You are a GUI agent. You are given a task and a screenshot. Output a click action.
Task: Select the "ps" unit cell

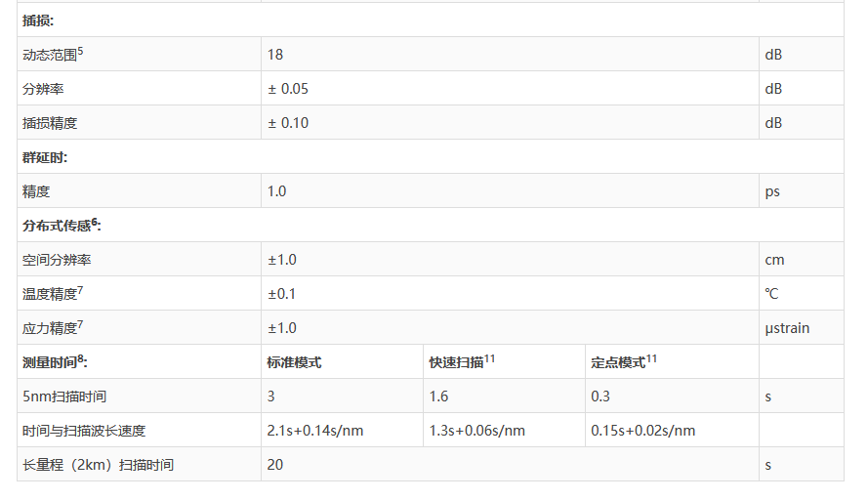point(772,191)
